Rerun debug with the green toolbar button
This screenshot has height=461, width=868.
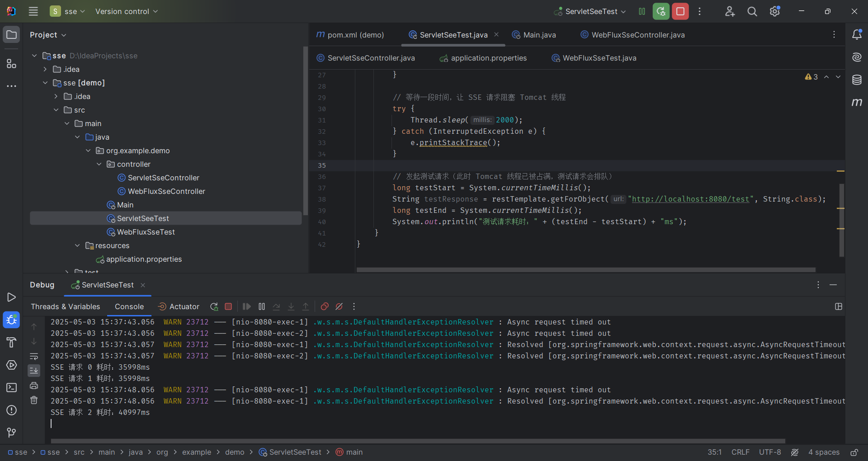[661, 11]
